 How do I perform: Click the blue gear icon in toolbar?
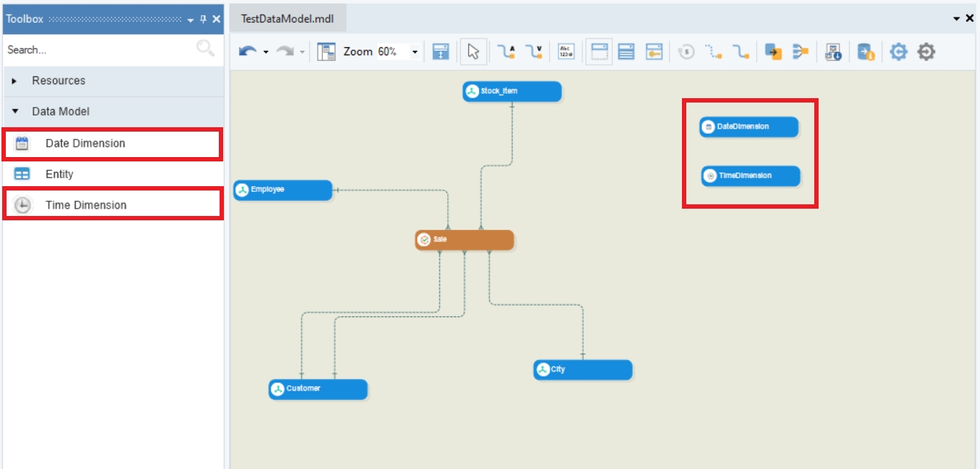899,52
